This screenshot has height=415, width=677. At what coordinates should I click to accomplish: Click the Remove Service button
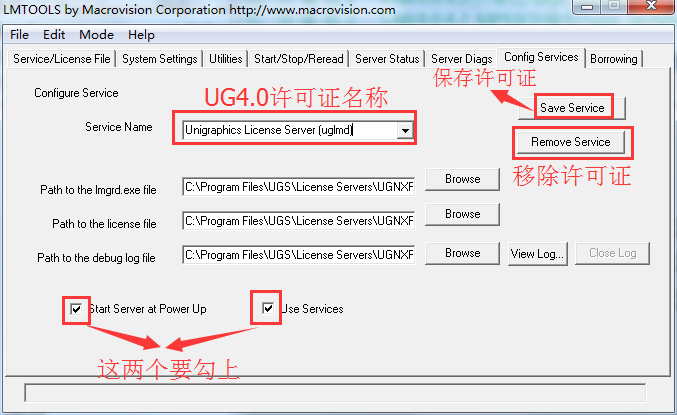(571, 142)
